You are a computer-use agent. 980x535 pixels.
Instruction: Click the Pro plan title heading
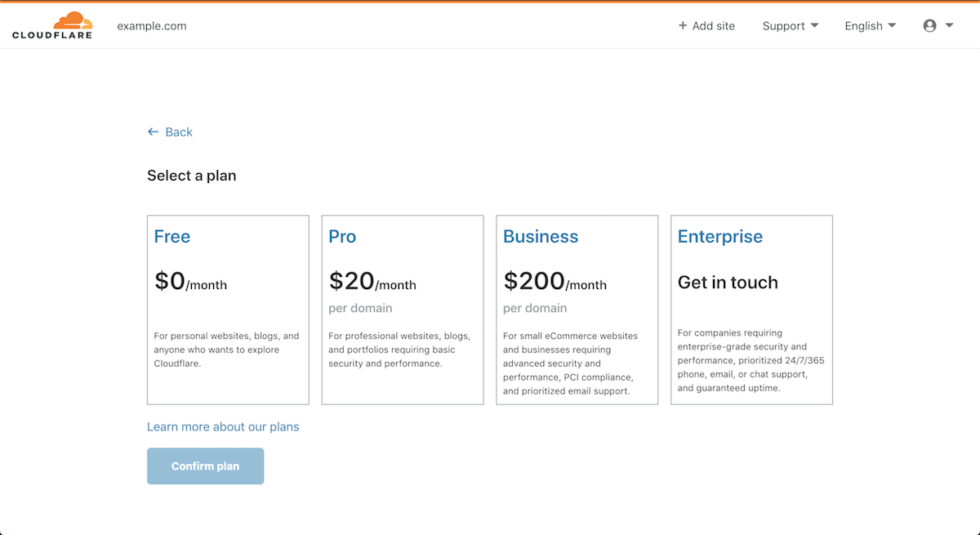(342, 237)
